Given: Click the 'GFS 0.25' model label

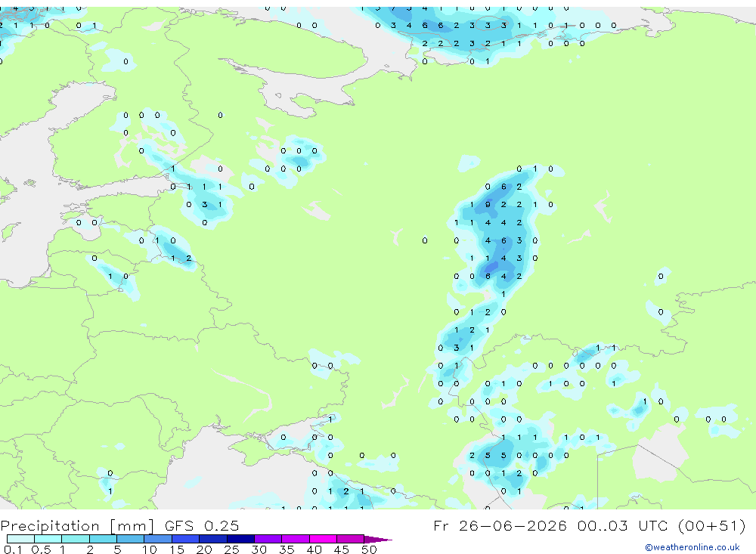Looking at the screenshot, I should [x=202, y=525].
